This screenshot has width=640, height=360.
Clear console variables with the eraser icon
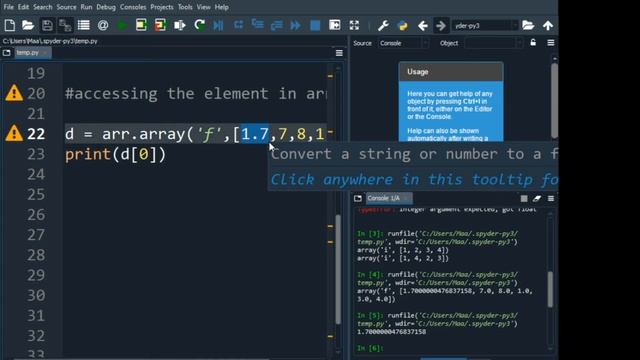(537, 198)
